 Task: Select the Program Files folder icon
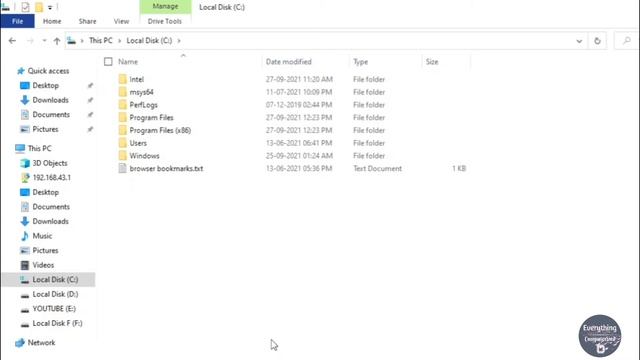pos(122,117)
